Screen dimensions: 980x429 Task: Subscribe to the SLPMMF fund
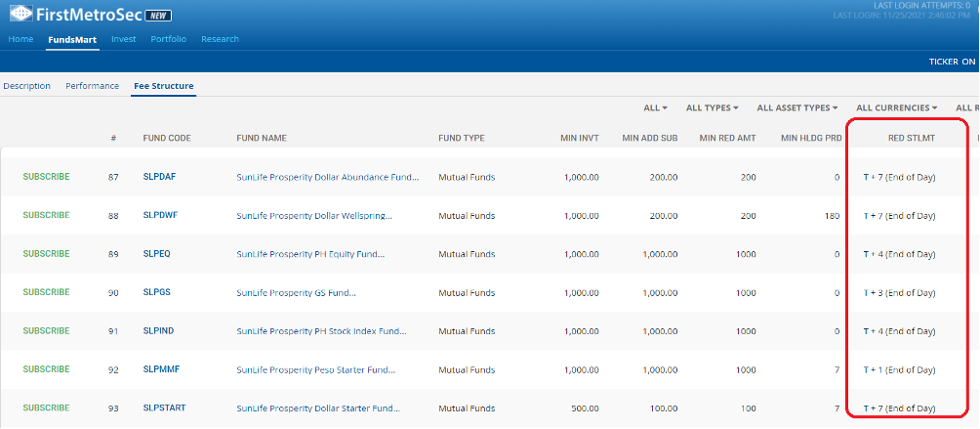(x=46, y=369)
